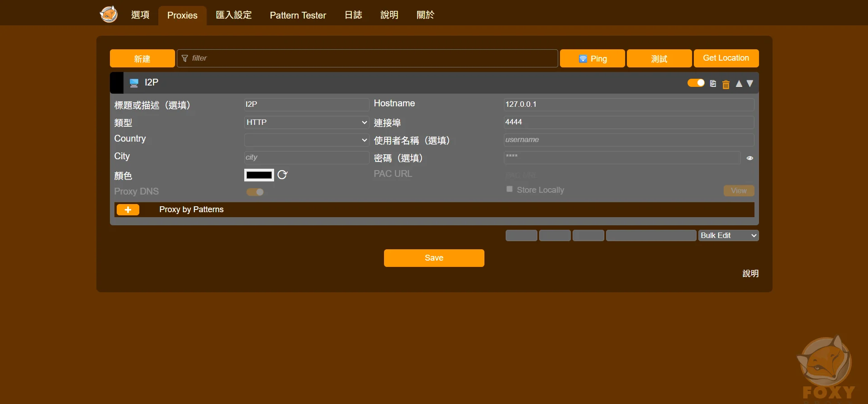868x404 pixels.
Task: Click the random color refresh icon
Action: pos(282,175)
